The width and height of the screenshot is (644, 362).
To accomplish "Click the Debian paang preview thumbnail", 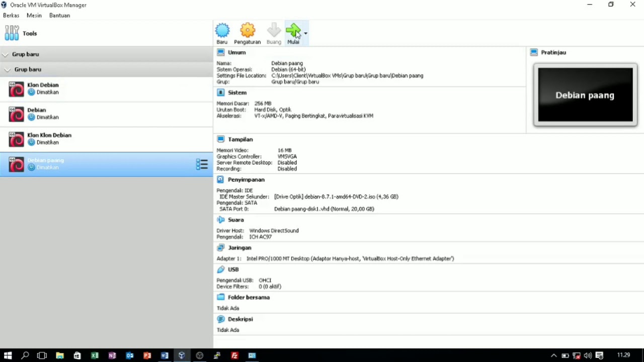I will (585, 95).
